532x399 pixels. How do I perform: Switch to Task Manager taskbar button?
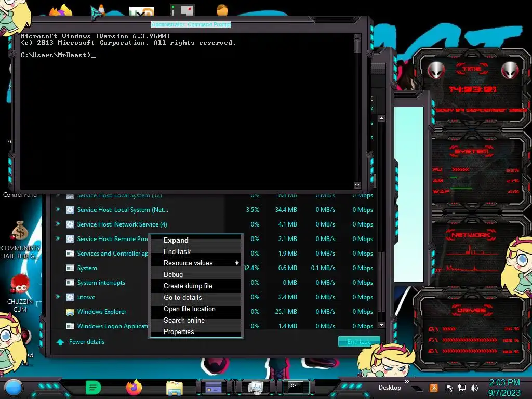click(x=255, y=388)
